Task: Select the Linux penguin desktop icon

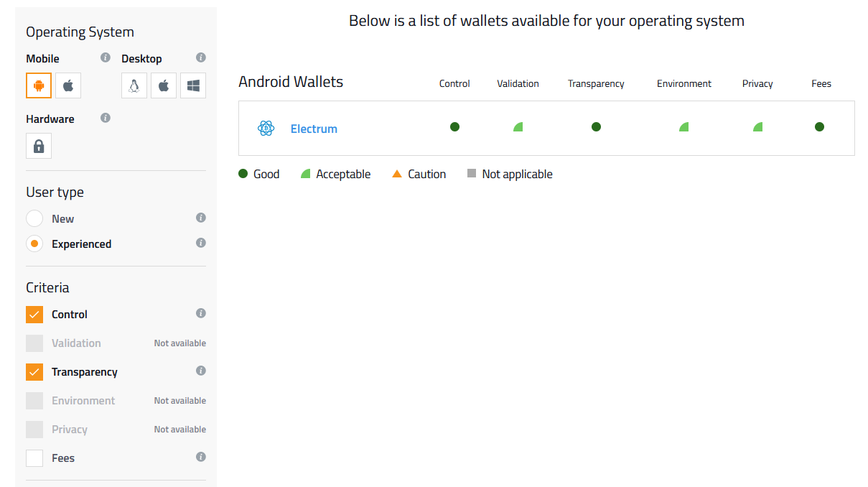Action: pyautogui.click(x=134, y=85)
